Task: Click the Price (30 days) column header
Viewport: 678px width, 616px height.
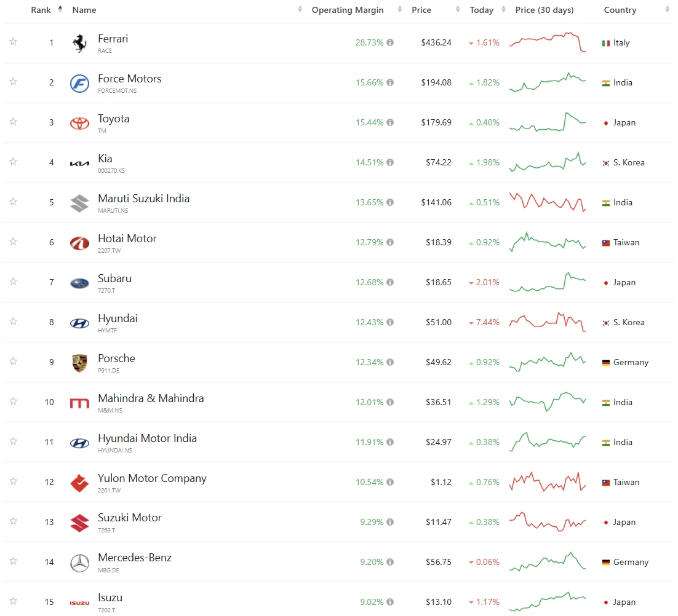Action: click(544, 10)
